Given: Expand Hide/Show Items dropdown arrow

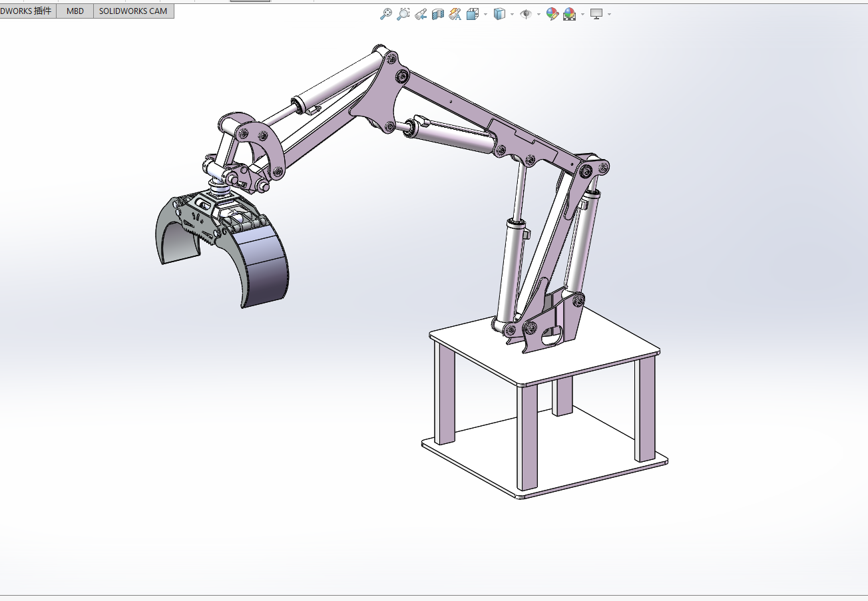Looking at the screenshot, I should pyautogui.click(x=539, y=14).
